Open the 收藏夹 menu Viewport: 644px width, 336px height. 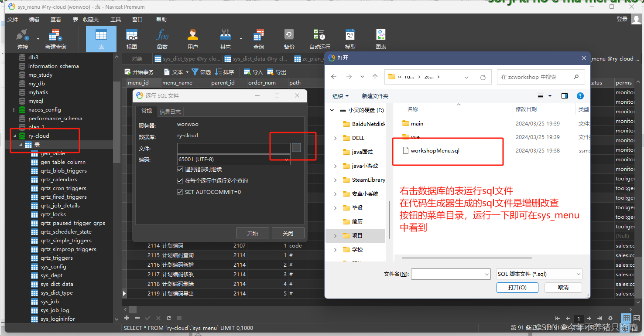(91, 20)
